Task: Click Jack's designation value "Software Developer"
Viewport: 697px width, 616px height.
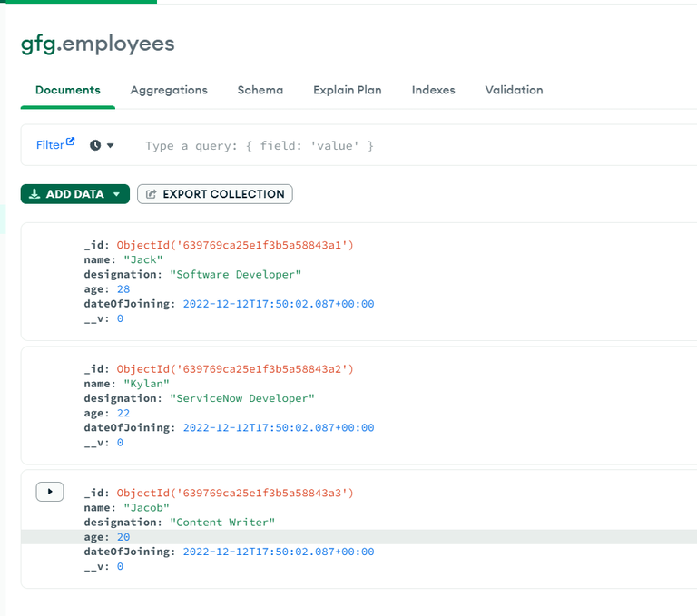Action: pyautogui.click(x=235, y=274)
